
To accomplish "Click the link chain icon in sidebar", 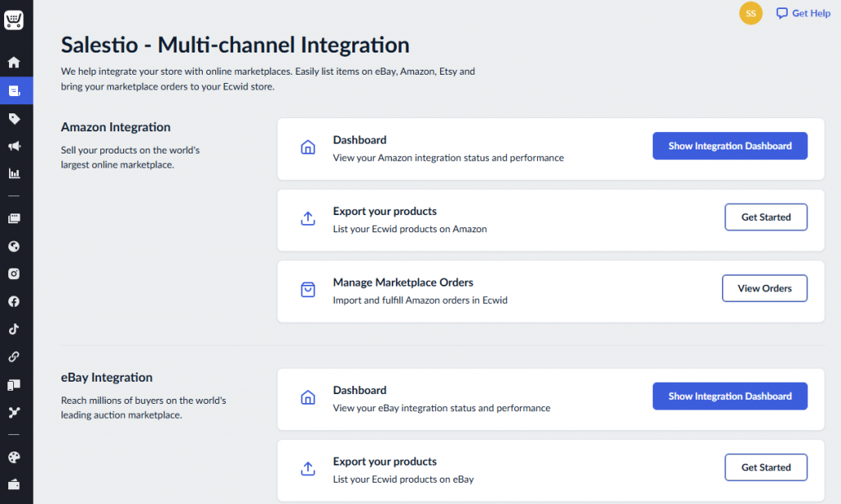I will coord(14,356).
